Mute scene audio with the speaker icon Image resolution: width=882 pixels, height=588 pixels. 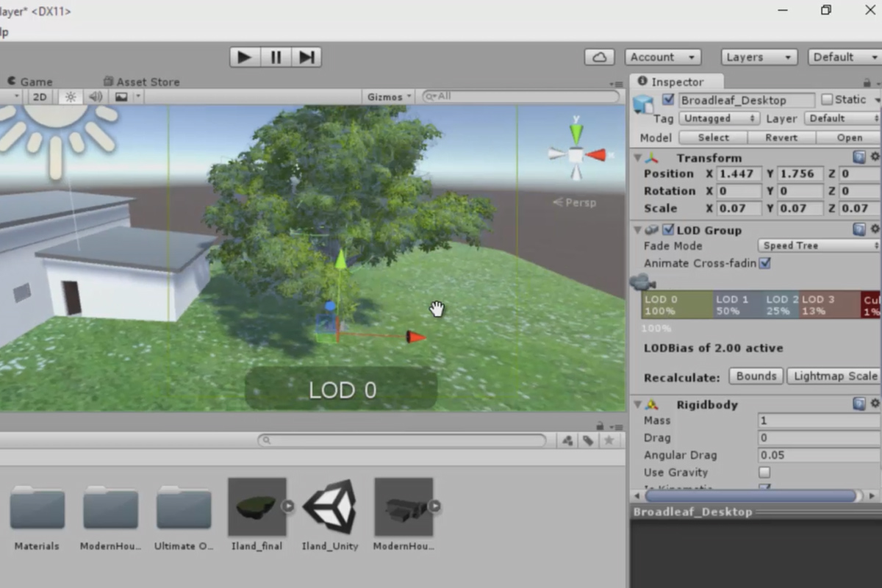95,96
